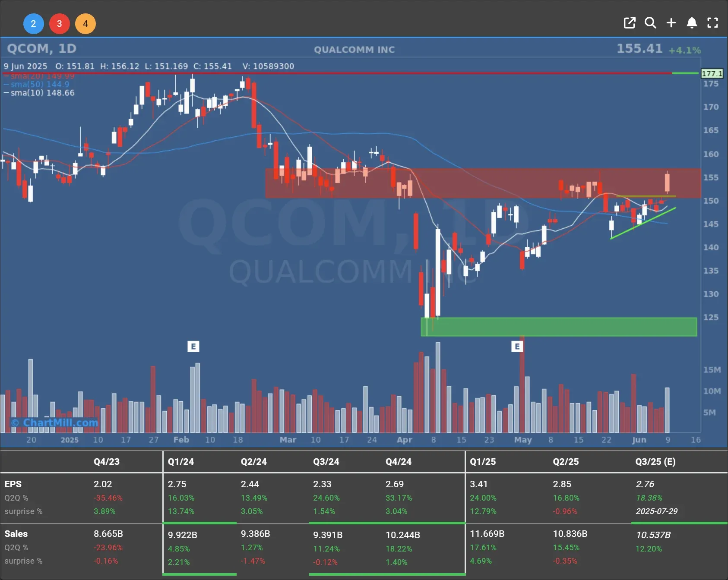The height and width of the screenshot is (580, 728).
Task: Click the +4.1% change value
Action: tap(685, 50)
